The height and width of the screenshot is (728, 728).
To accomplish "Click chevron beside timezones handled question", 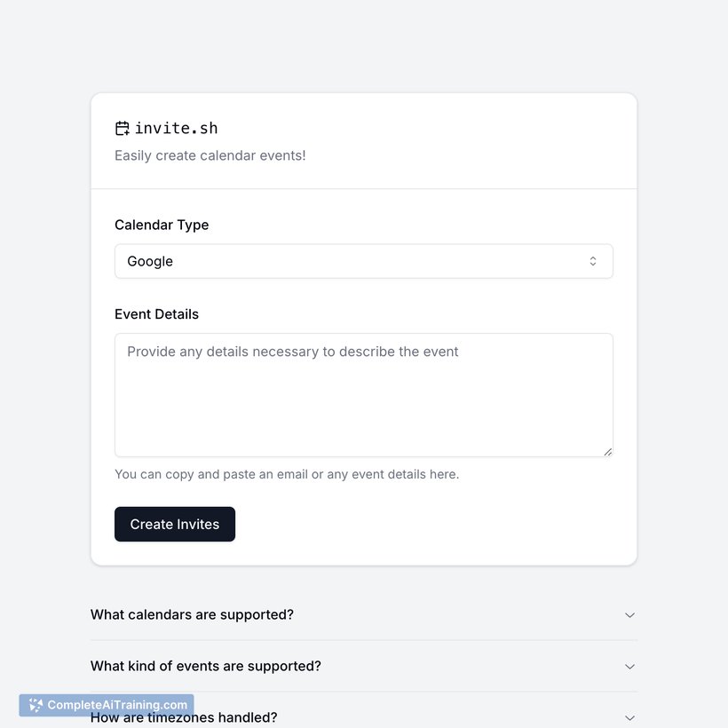I will coord(629,717).
